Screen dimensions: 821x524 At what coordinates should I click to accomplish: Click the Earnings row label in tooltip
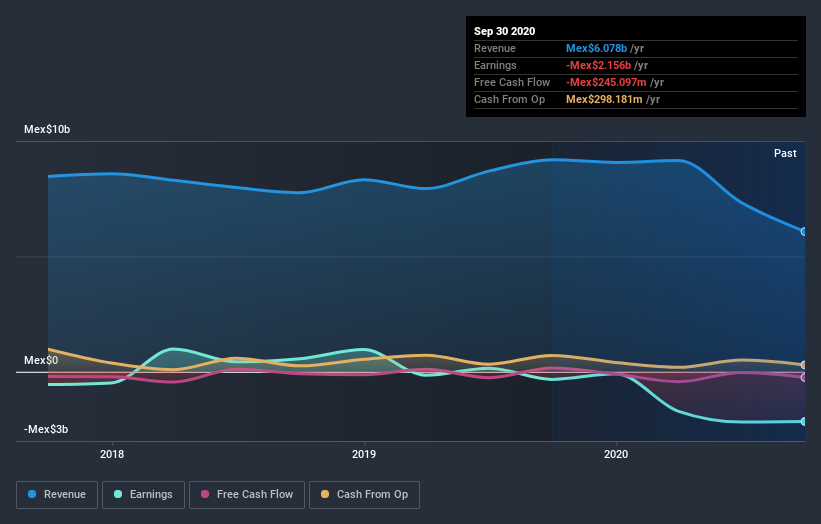(x=495, y=65)
